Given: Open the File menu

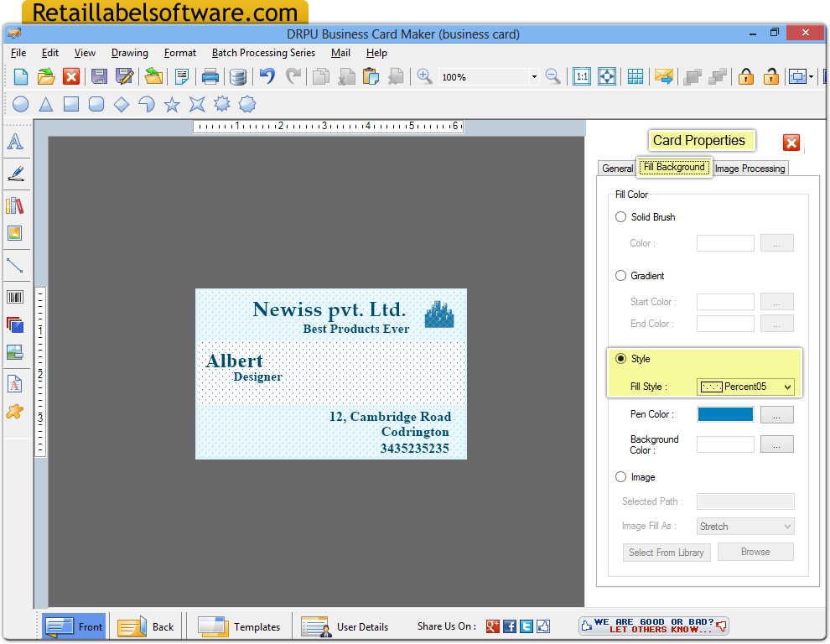Looking at the screenshot, I should pos(18,53).
